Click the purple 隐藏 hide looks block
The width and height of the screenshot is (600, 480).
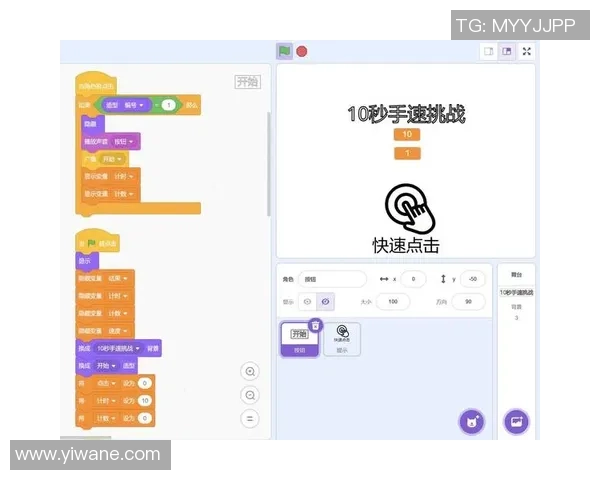click(x=93, y=124)
